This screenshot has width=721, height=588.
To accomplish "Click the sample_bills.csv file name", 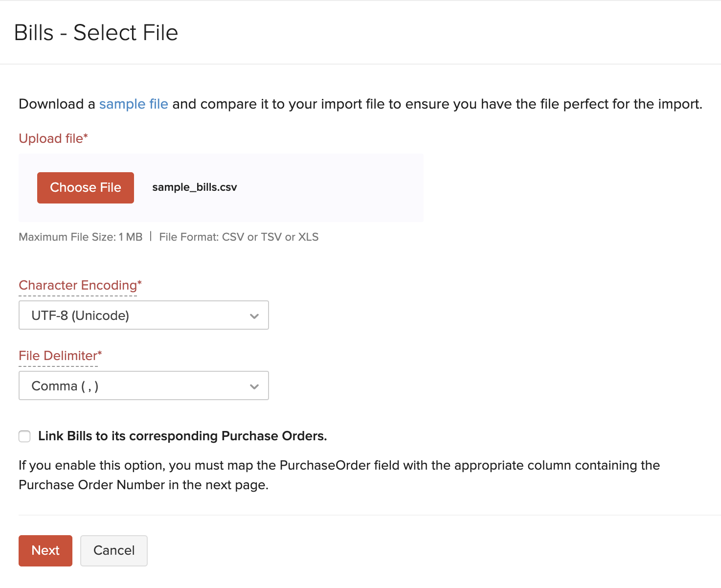I will tap(194, 187).
